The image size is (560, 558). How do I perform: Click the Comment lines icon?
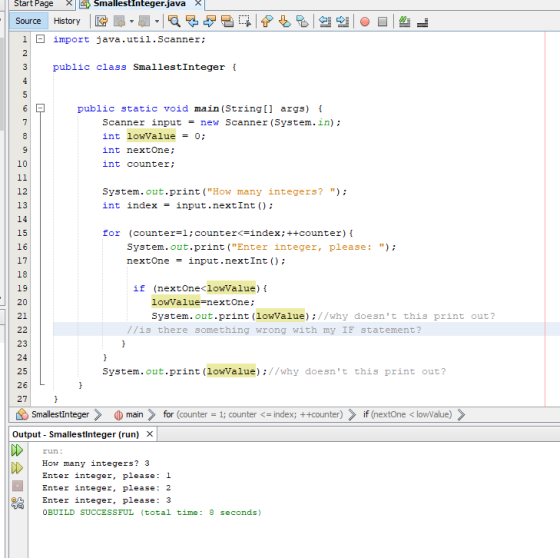404,21
